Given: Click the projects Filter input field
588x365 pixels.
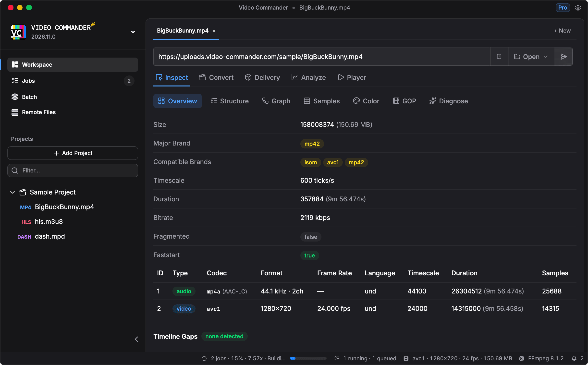Looking at the screenshot, I should click(x=73, y=170).
